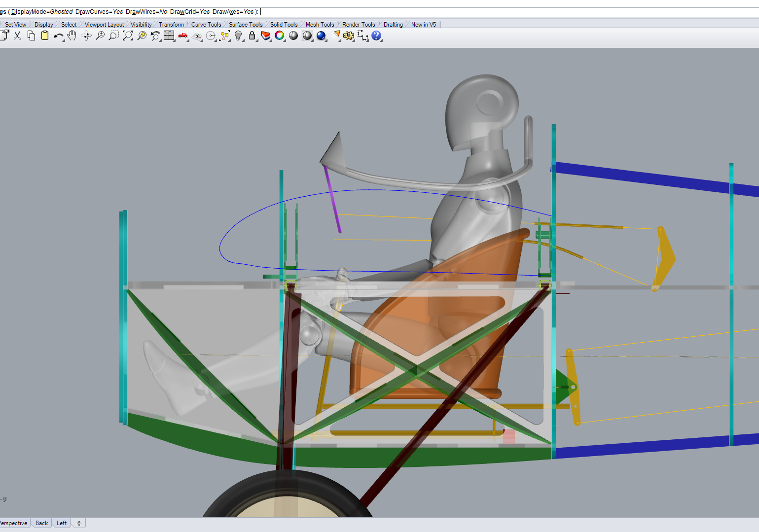
Task: Click the Select objects icon
Action: pyautogui.click(x=225, y=35)
